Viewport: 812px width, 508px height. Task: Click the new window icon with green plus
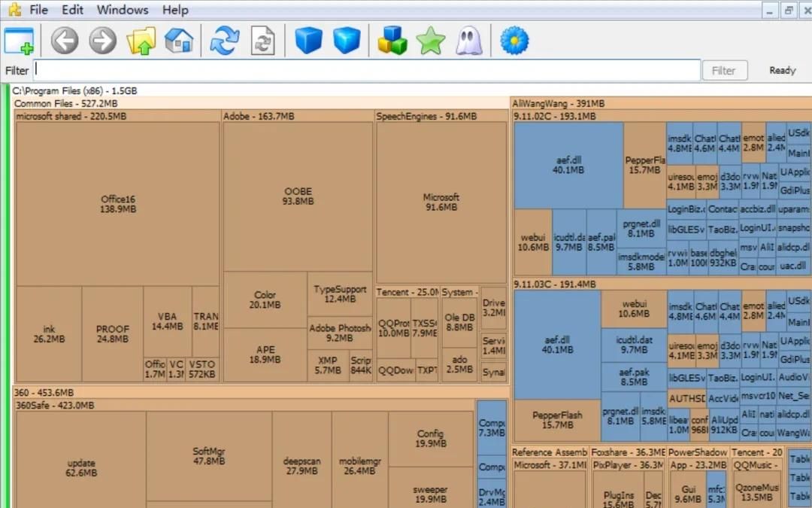[19, 41]
